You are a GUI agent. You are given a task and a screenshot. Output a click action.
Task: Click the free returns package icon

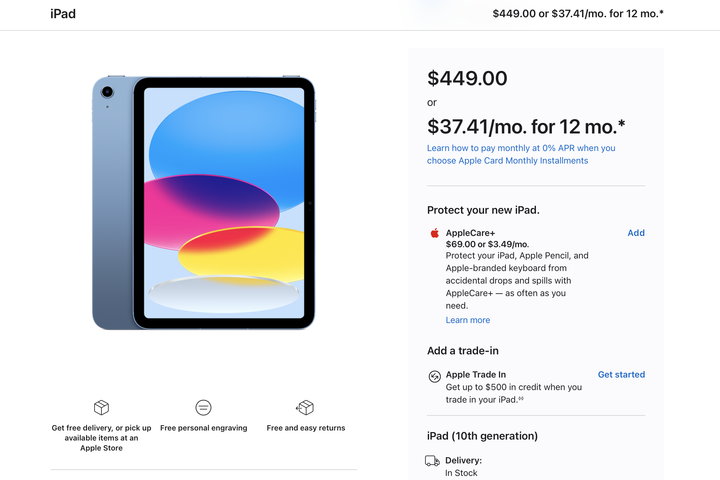(x=305, y=407)
